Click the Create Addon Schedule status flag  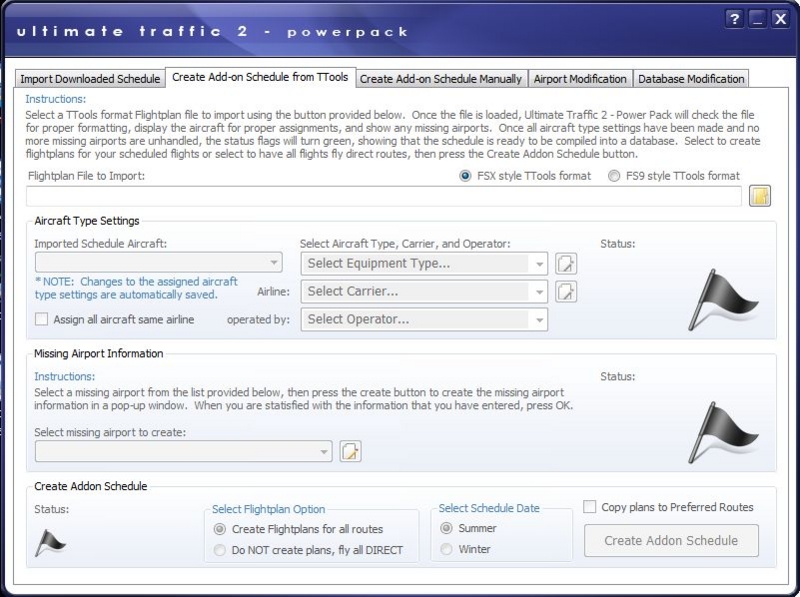coord(50,543)
